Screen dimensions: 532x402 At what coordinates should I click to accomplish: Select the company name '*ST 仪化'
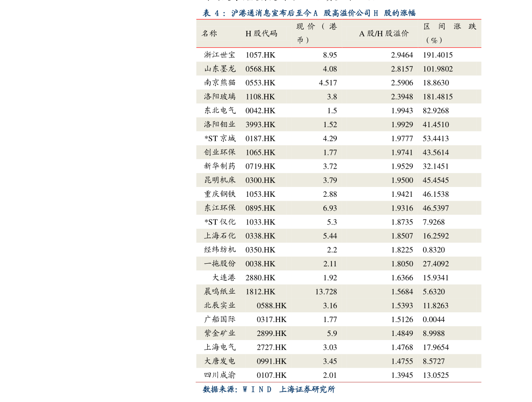click(219, 222)
